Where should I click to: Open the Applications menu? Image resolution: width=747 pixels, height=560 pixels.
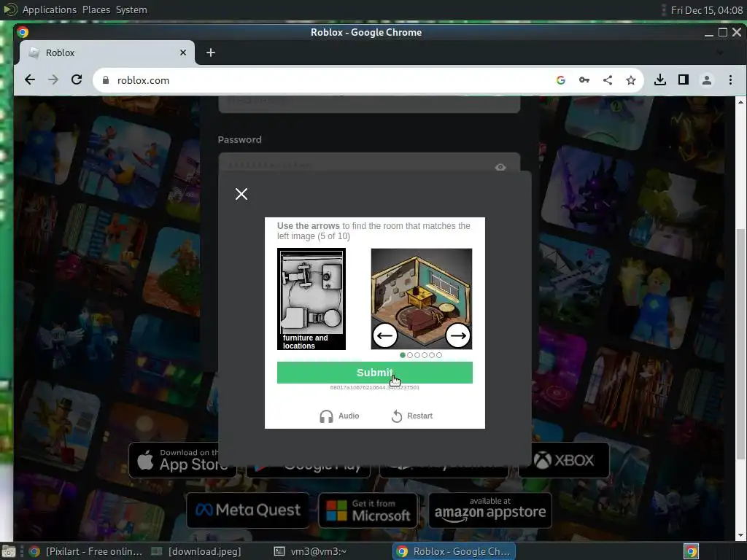pos(49,10)
